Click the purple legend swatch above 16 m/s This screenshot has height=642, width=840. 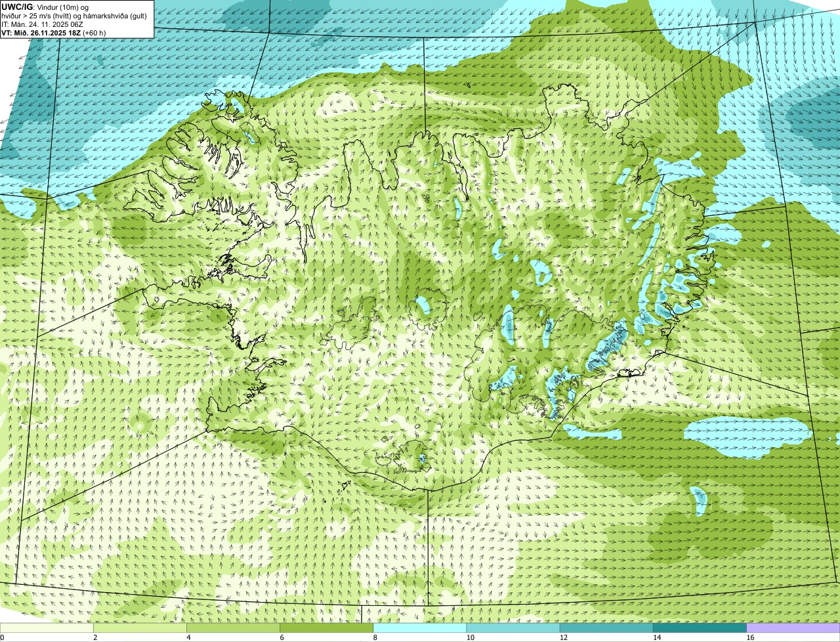(793, 628)
